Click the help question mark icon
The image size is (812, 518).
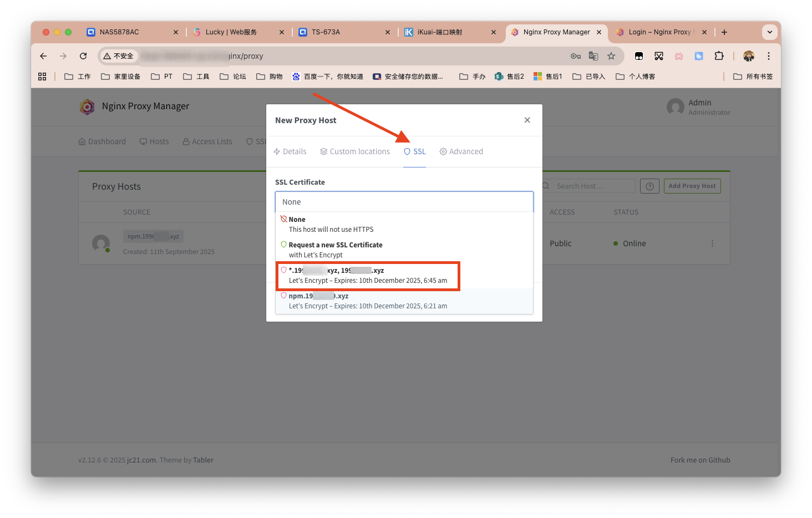click(x=649, y=186)
